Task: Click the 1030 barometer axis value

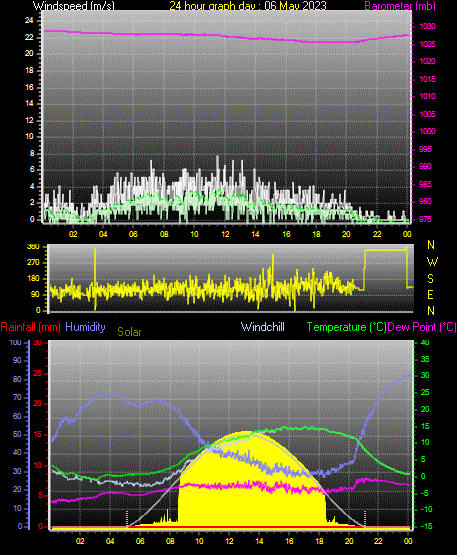Action: [428, 27]
